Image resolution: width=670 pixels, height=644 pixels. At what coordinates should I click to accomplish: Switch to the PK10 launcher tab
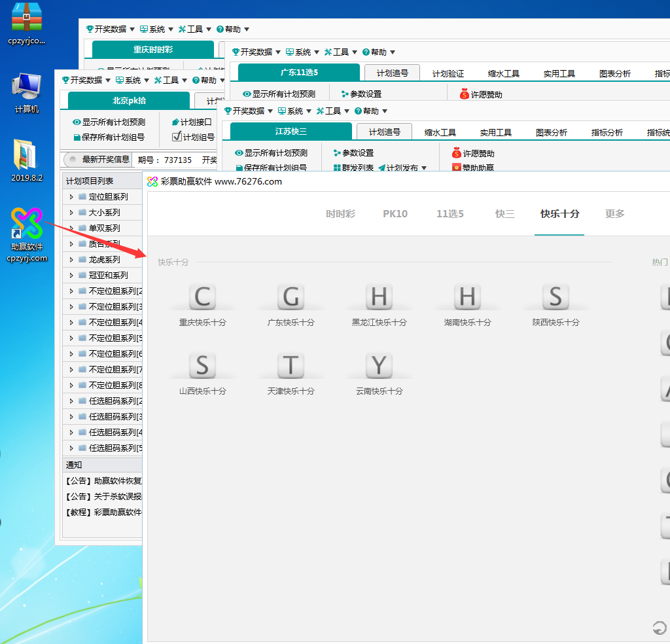395,213
